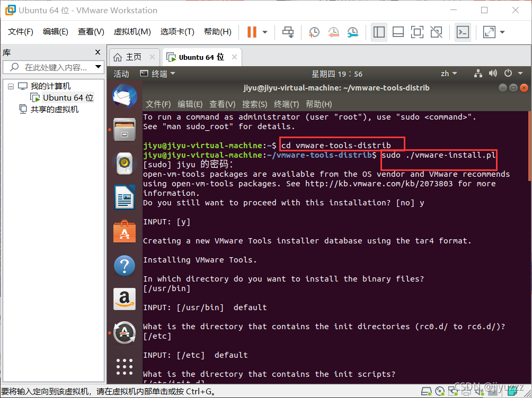Screen dimensions: 532x398
Task: Open the Help icon in dock
Action: pyautogui.click(x=125, y=266)
